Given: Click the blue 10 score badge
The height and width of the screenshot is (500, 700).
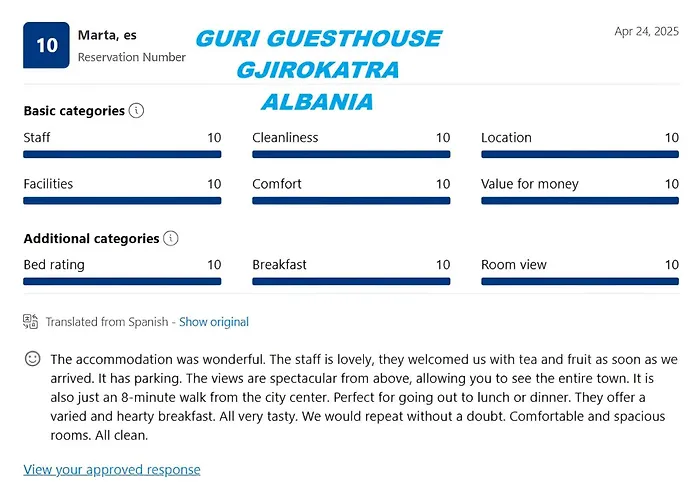Looking at the screenshot, I should tap(46, 45).
